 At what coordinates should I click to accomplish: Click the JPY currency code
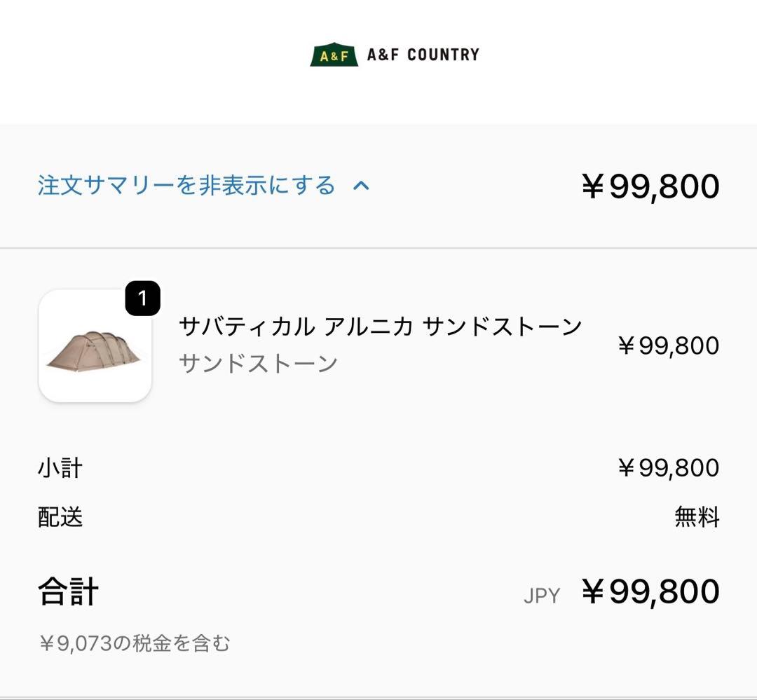[543, 596]
